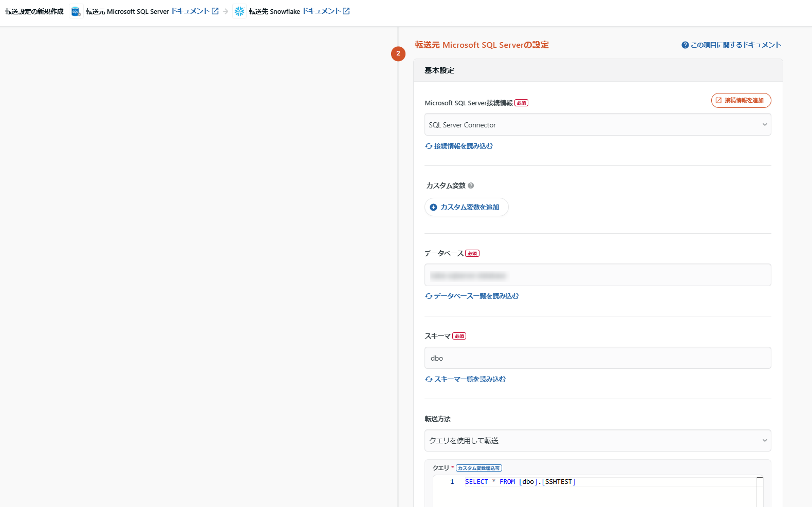Click 接続情報を読み込む reload link
Image resolution: width=812 pixels, height=507 pixels.
point(459,146)
